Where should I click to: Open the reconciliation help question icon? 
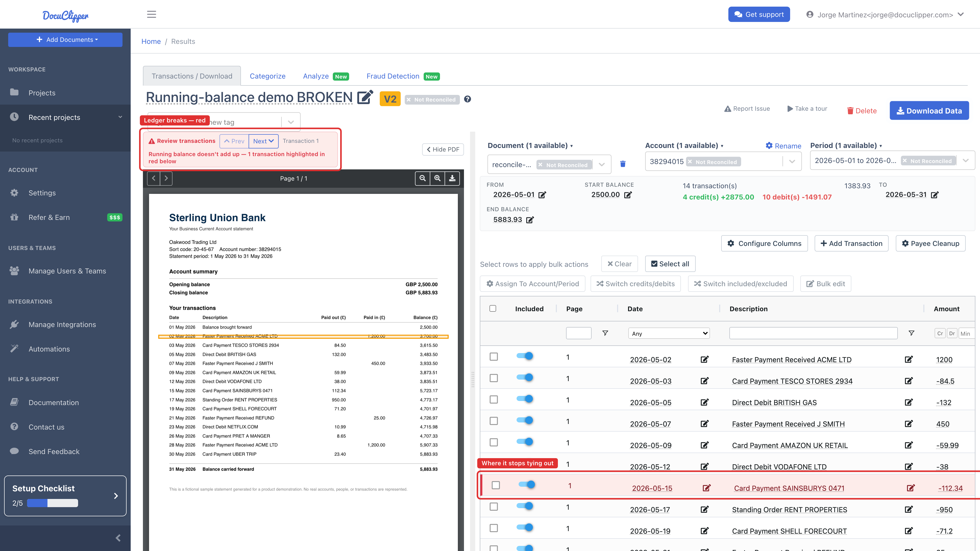[x=468, y=99]
